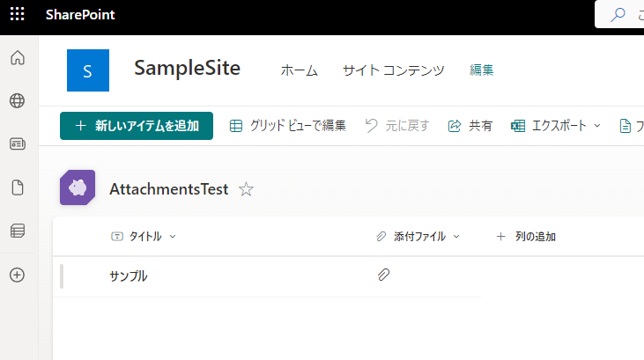Click the search magnifier icon
This screenshot has width=644, height=360.
(618, 15)
